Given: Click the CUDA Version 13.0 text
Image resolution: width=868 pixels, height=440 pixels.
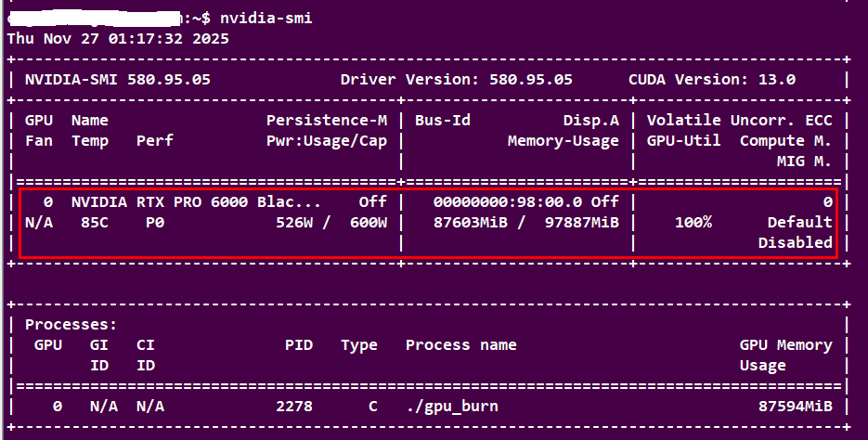Looking at the screenshot, I should [712, 80].
